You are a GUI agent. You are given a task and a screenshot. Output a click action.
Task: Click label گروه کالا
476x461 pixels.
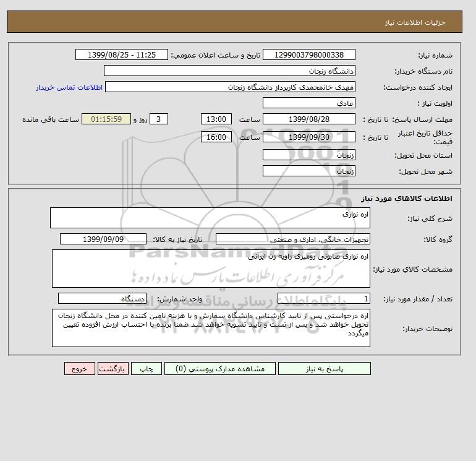pos(438,239)
